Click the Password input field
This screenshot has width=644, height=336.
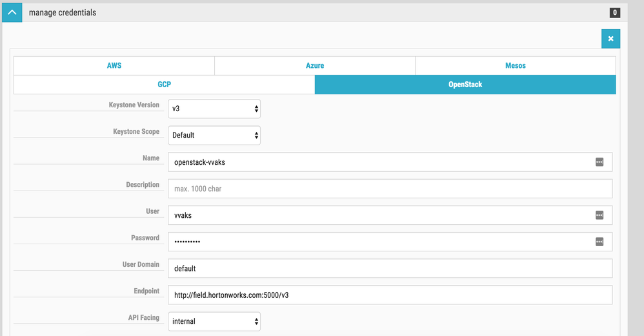pyautogui.click(x=379, y=242)
